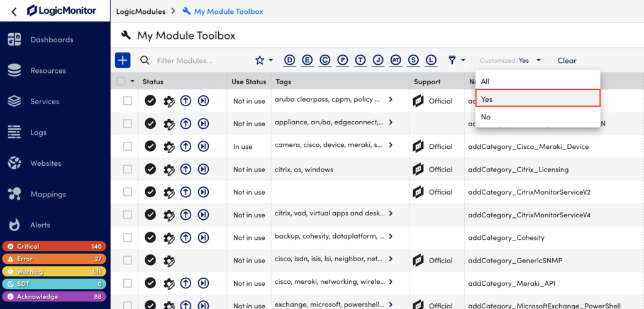
Task: Click customized gear icon for addCategory_Cisco_Meraki_Device
Action: tap(169, 146)
